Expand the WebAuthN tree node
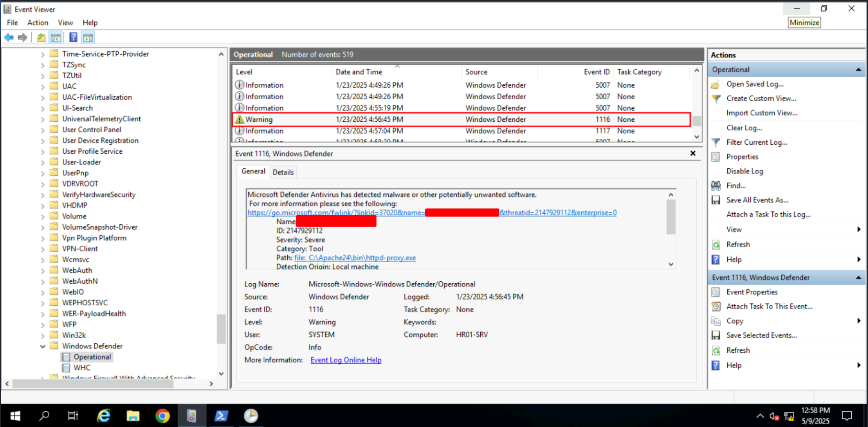 43,282
